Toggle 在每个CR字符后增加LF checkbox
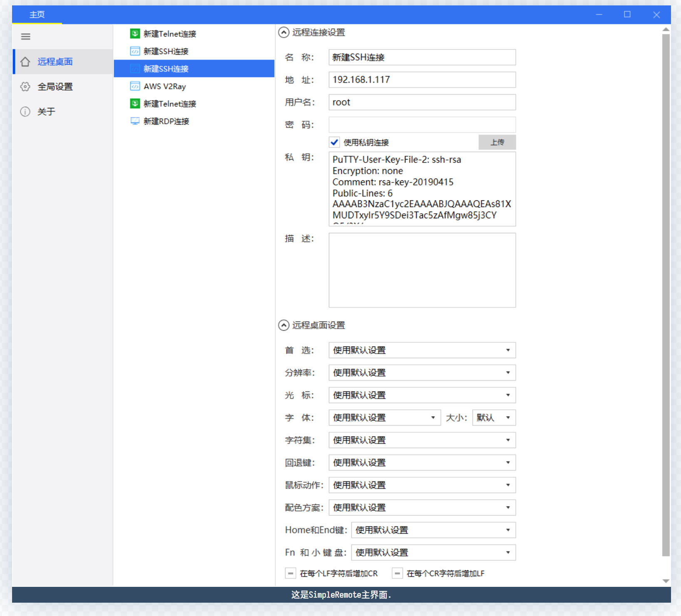This screenshot has height=616, width=681. (398, 574)
